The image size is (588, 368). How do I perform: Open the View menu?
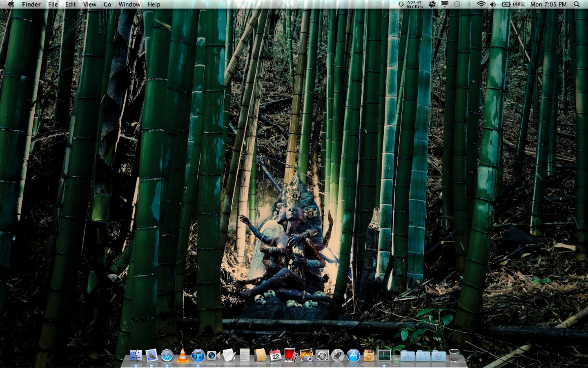pos(89,4)
